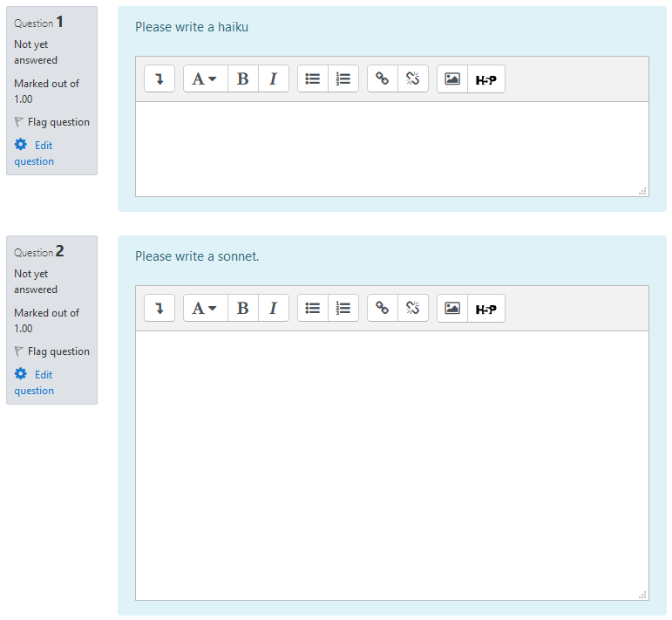Click resize handle of haiku editor
672x620 pixels.
(642, 191)
